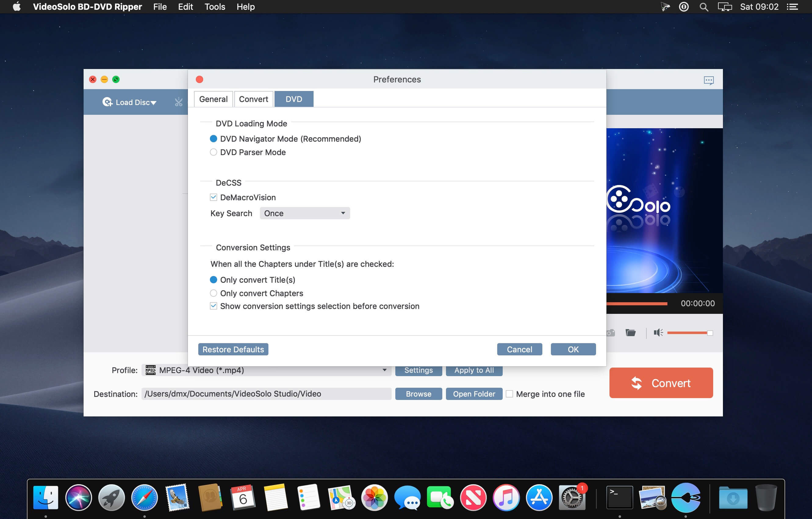Open the Tools menu
812x519 pixels.
coord(215,7)
